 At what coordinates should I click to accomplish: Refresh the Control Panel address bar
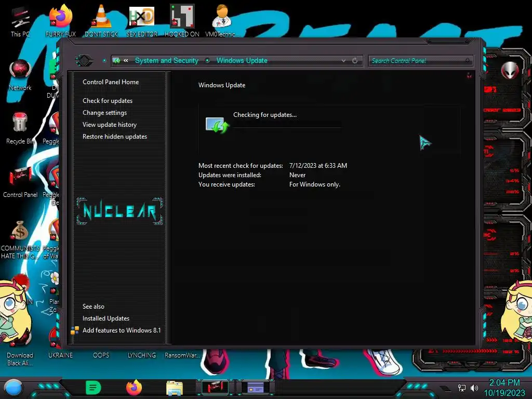point(355,60)
